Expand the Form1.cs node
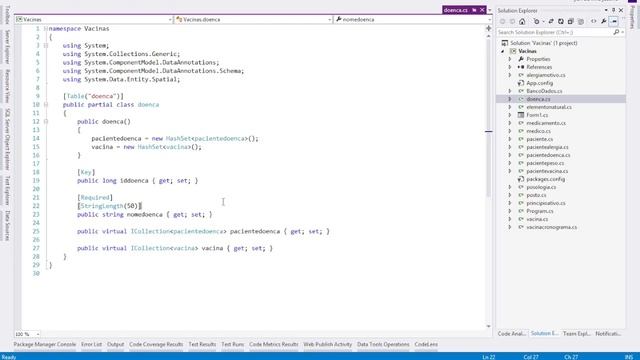 (x=510, y=115)
